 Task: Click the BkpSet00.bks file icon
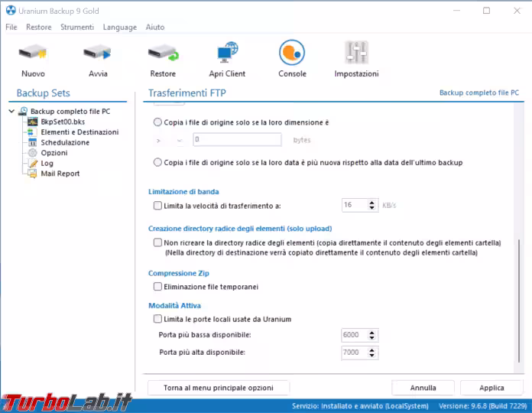point(33,122)
